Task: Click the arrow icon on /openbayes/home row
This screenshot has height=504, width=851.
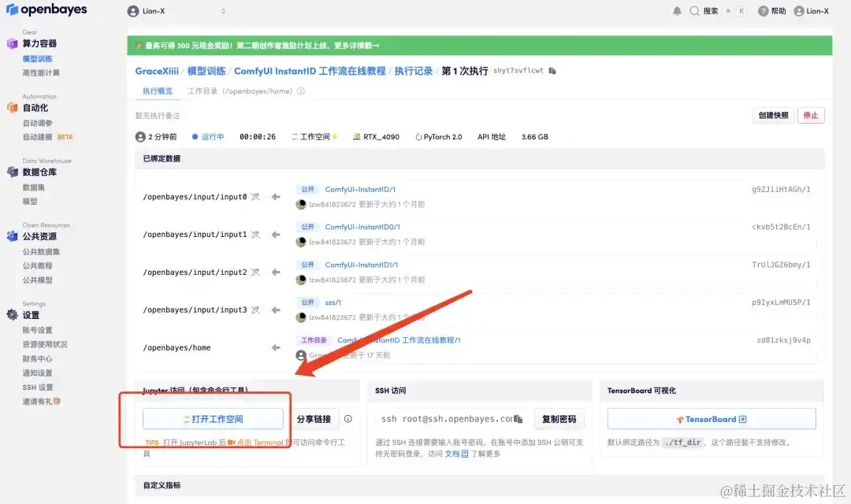Action: (x=276, y=347)
